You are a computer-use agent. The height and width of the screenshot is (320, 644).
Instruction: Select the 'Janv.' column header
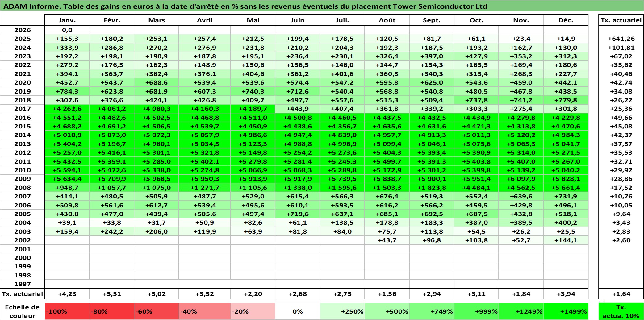[x=67, y=20]
